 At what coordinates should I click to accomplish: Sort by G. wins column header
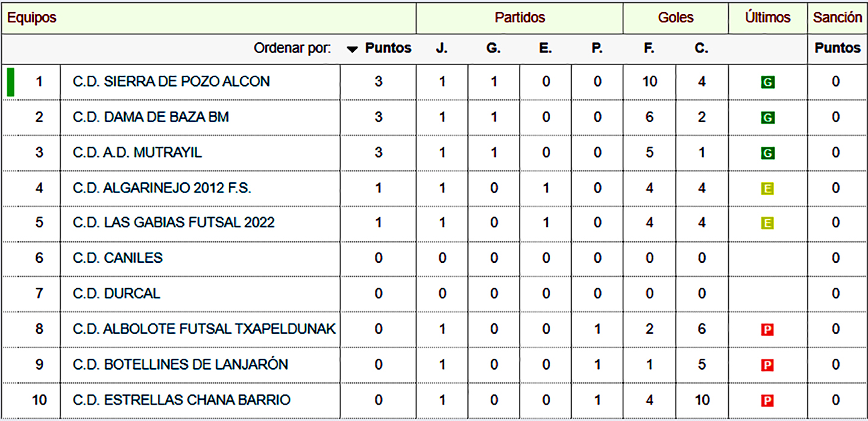coord(494,48)
